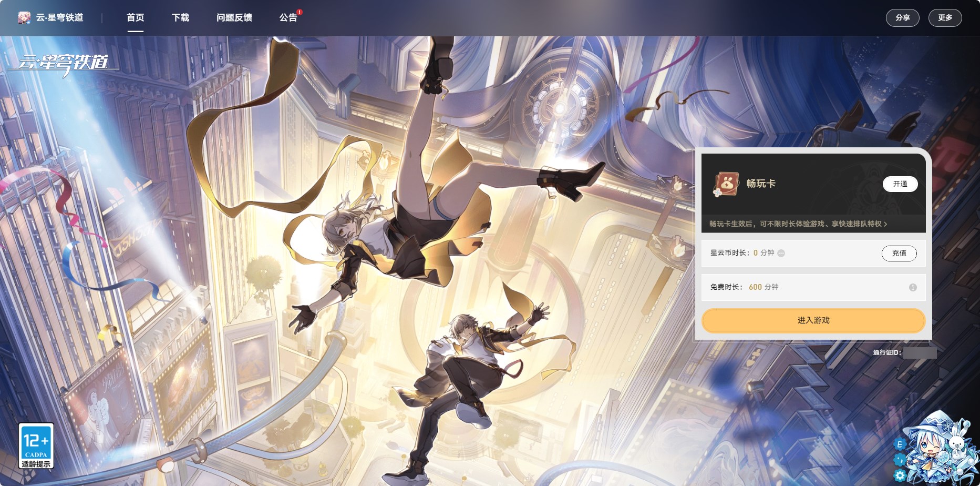Click the 畅玩卡 card icon

[x=726, y=184]
